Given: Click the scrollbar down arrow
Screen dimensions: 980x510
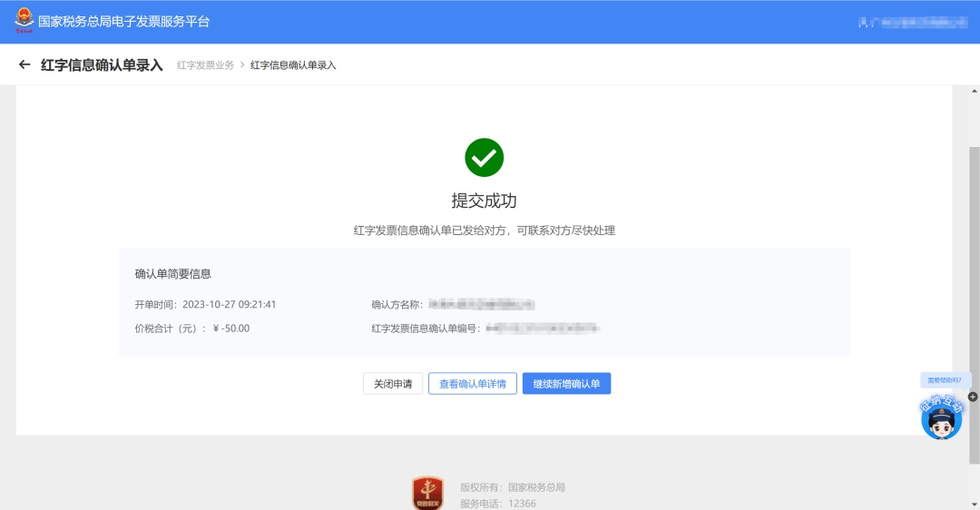Looking at the screenshot, I should tap(975, 504).
